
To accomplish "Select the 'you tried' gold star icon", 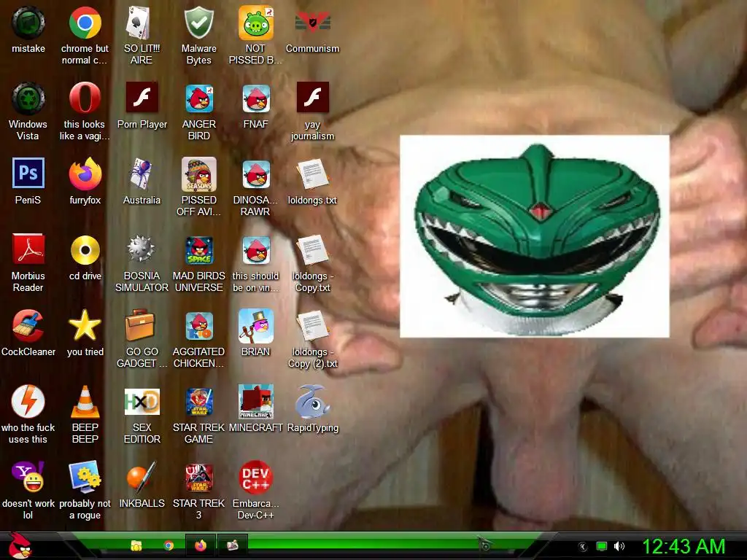I will 85,325.
